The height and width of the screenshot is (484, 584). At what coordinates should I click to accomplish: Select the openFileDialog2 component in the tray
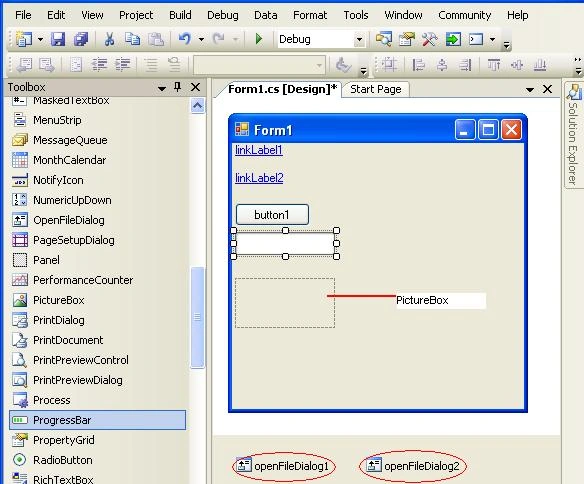coord(413,466)
